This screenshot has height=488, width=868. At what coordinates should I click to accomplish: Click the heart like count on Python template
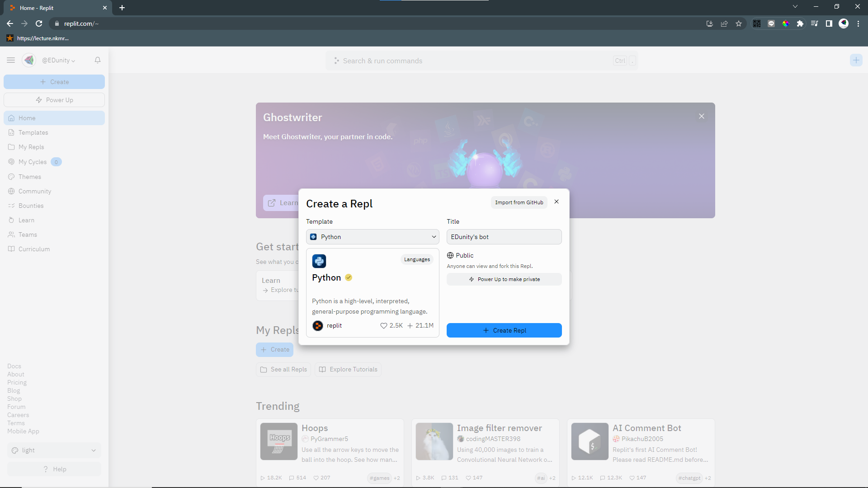tap(392, 326)
